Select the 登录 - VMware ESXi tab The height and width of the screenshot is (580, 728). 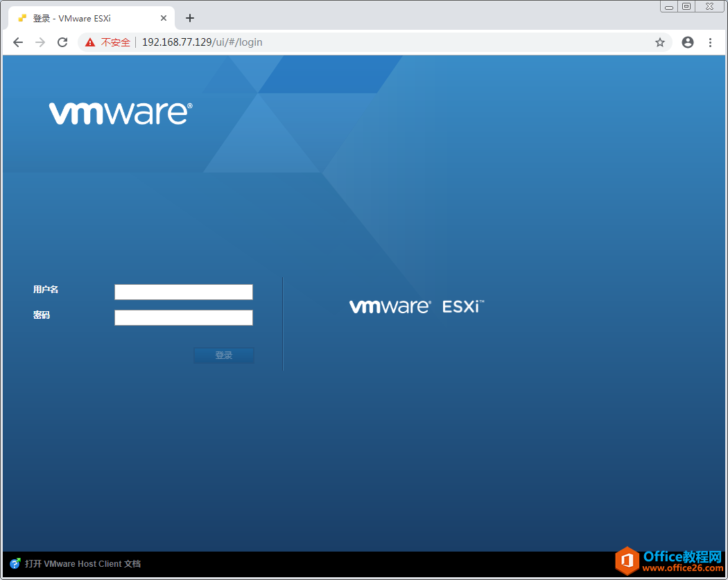(91, 19)
